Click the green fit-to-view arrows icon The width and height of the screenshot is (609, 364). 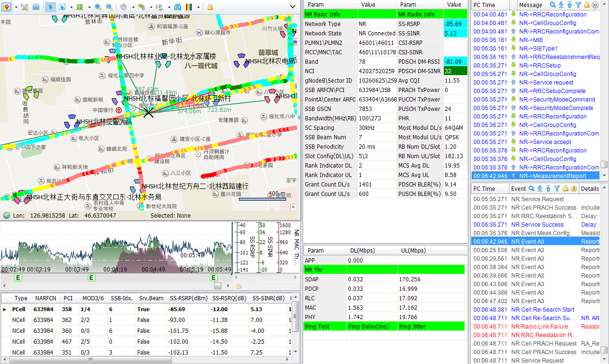80,7
